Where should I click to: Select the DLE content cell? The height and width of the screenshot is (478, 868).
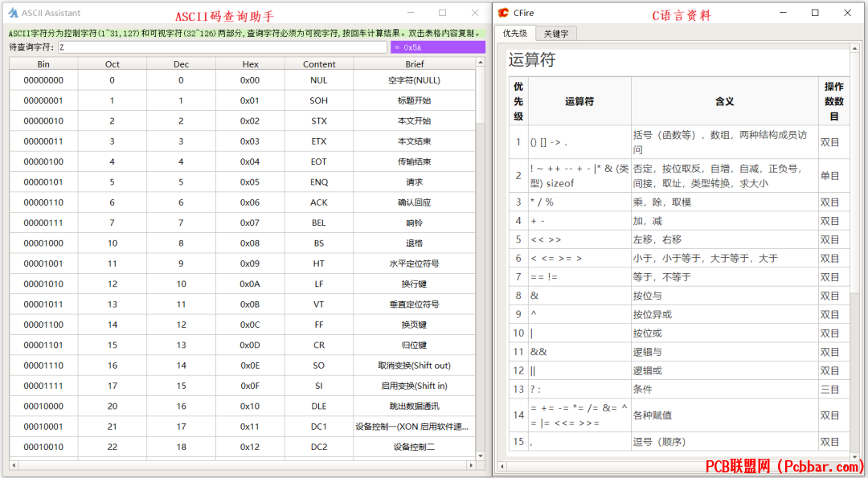[x=319, y=406]
